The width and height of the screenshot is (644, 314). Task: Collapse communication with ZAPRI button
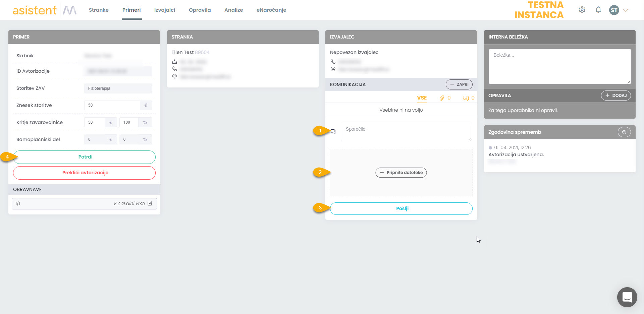459,84
